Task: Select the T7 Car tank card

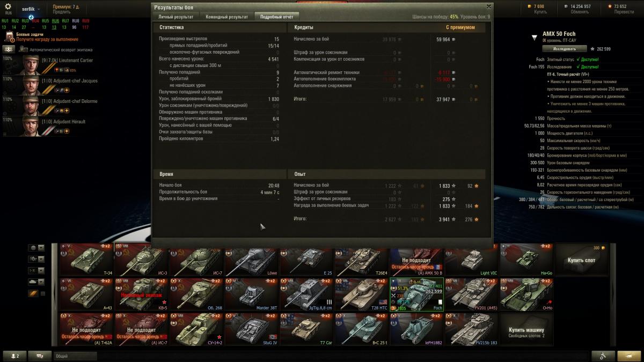Action: point(306,329)
